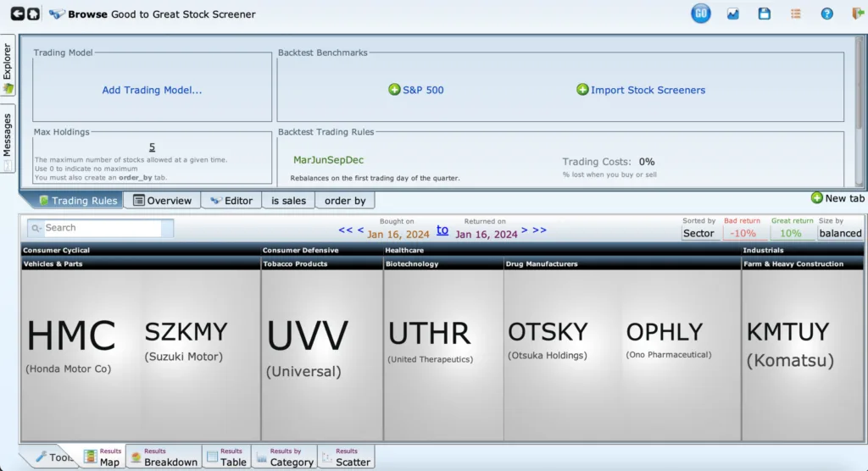Screen dimensions: 868x471
Task: Click the Trading Costs 0% value
Action: pyautogui.click(x=647, y=162)
